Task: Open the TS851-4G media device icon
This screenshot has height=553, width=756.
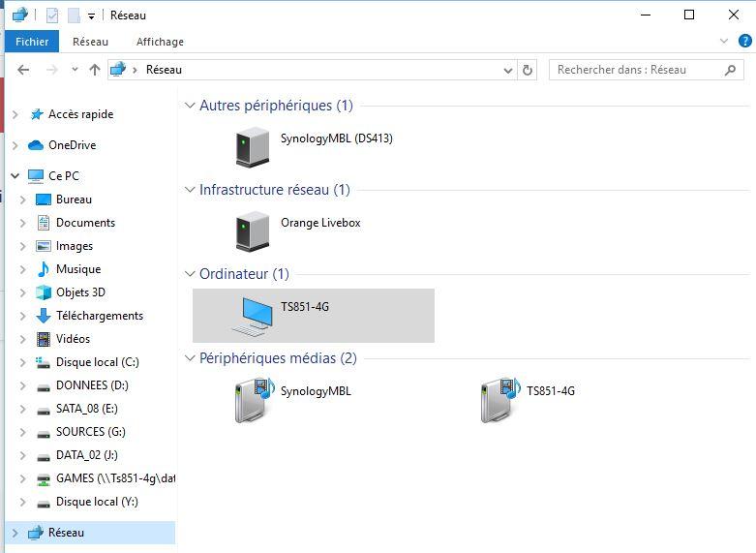Action: coord(500,400)
